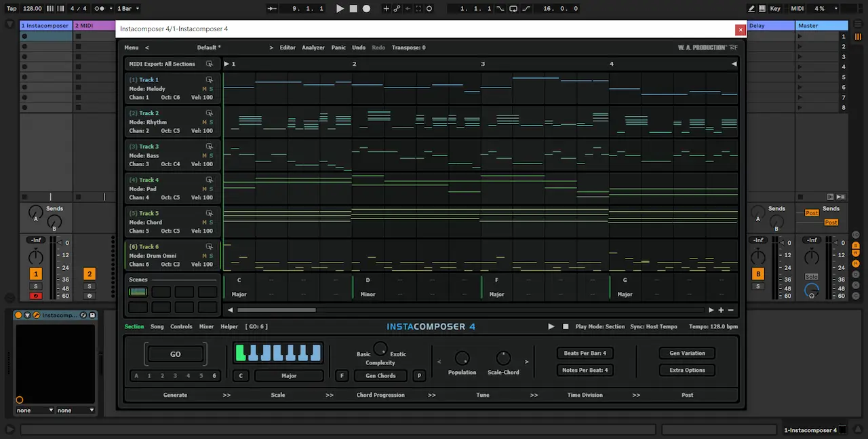The height and width of the screenshot is (439, 868).
Task: Click Track 1 MIDI drag icon
Action: (210, 79)
